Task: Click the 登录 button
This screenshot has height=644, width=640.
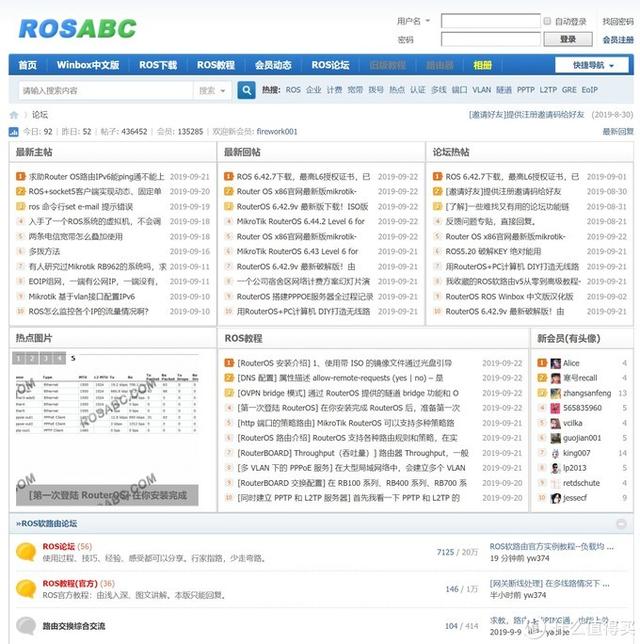Action: pos(568,39)
